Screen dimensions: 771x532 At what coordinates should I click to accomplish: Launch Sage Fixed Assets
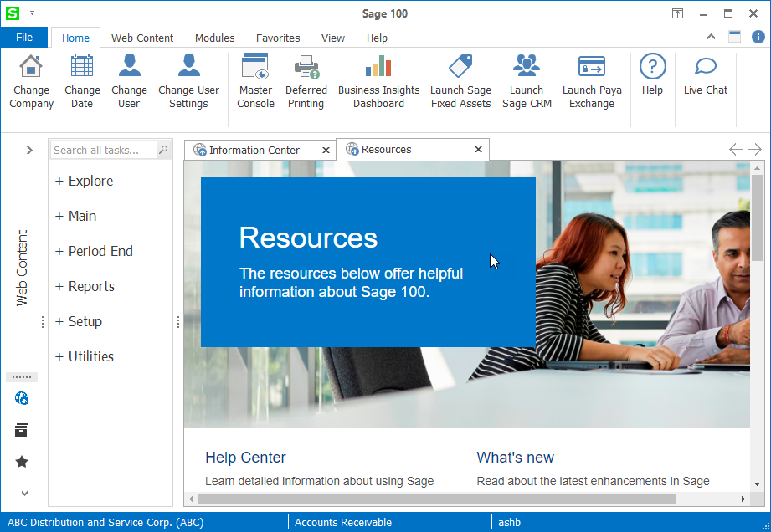click(x=460, y=67)
